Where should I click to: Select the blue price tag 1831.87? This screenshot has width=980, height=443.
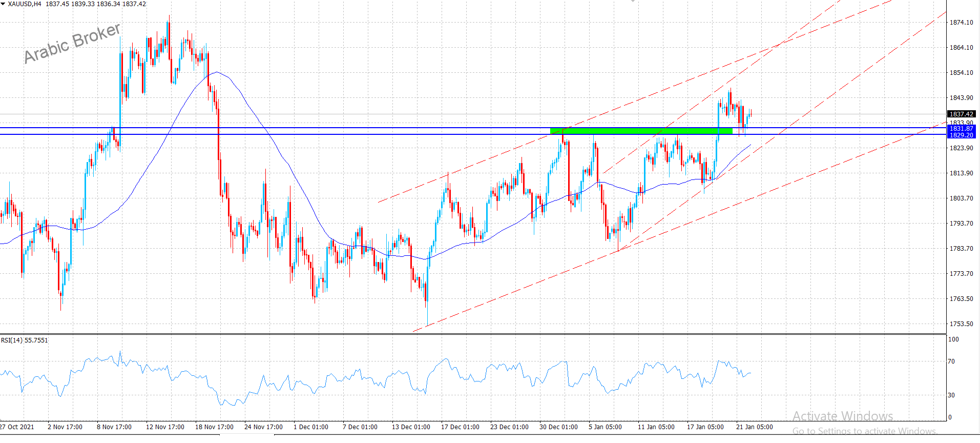tap(962, 129)
